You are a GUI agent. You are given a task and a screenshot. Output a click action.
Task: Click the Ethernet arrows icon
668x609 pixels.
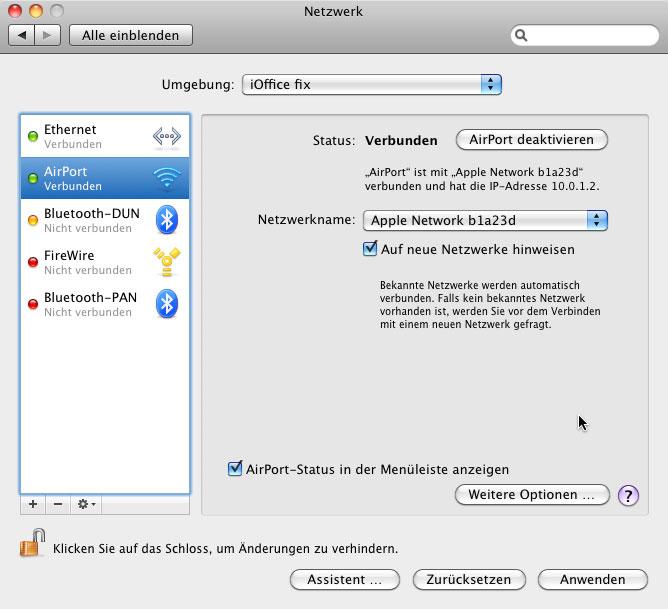(x=167, y=137)
